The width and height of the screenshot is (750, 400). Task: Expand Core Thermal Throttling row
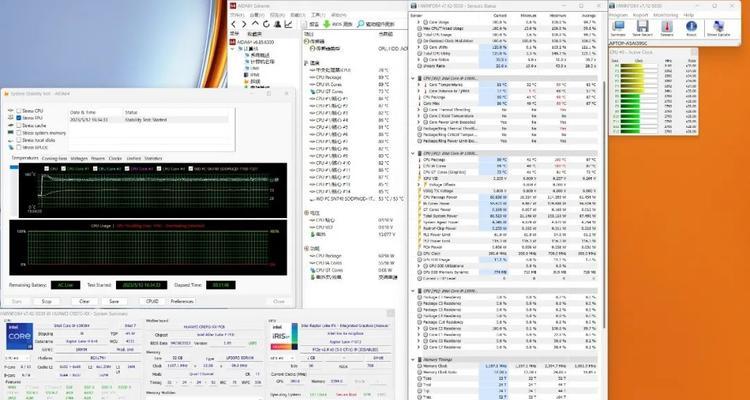point(419,110)
